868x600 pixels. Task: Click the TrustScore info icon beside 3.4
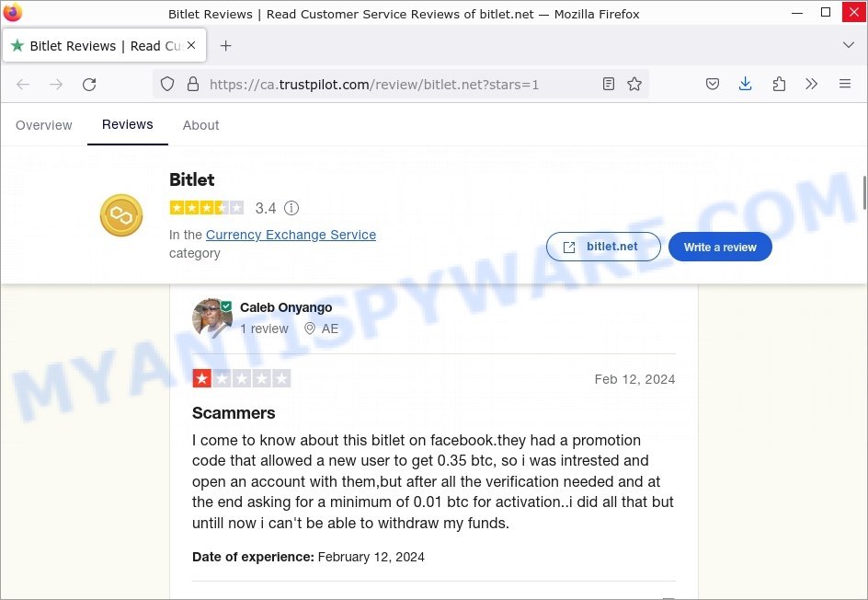pos(291,208)
